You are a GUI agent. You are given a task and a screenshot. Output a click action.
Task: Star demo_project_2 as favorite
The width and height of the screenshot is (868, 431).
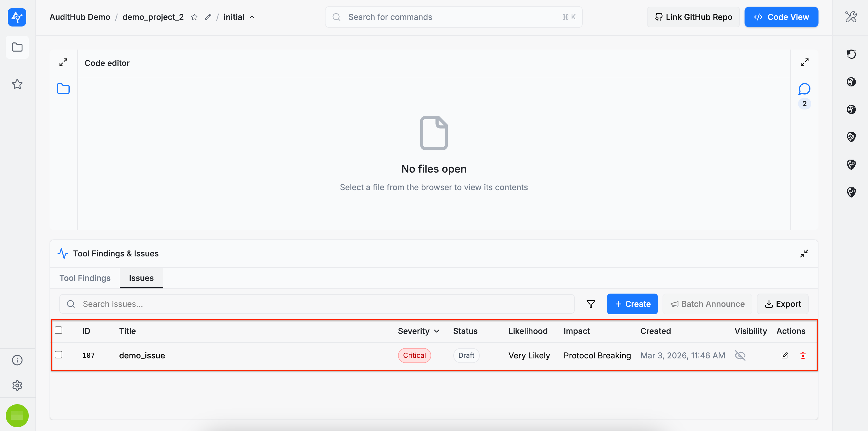coord(194,17)
